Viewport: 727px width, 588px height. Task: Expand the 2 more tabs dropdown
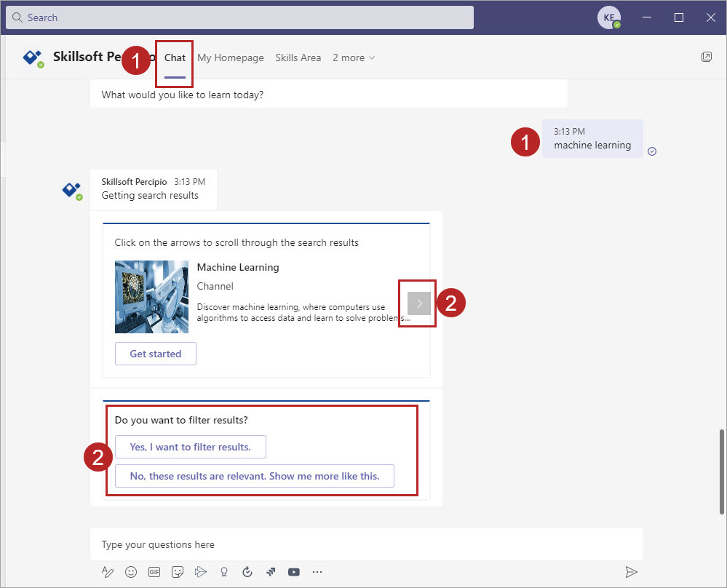[x=354, y=58]
